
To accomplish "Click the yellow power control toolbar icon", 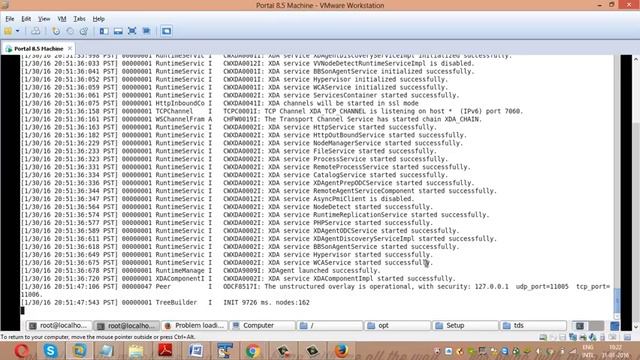I will pyautogui.click(x=8, y=31).
